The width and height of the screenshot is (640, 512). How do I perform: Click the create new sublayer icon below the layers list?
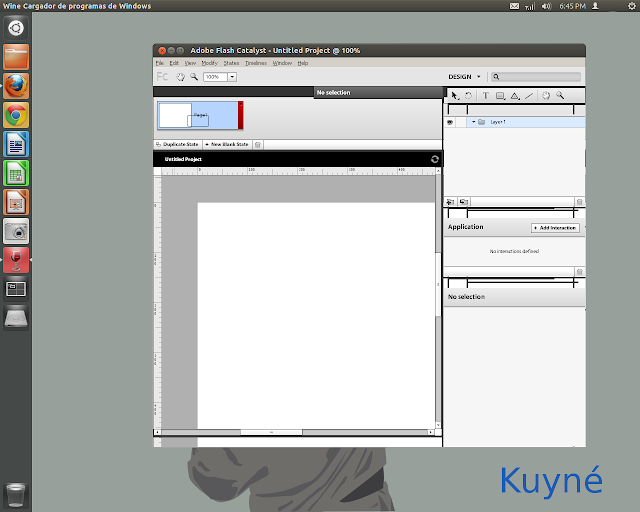464,202
